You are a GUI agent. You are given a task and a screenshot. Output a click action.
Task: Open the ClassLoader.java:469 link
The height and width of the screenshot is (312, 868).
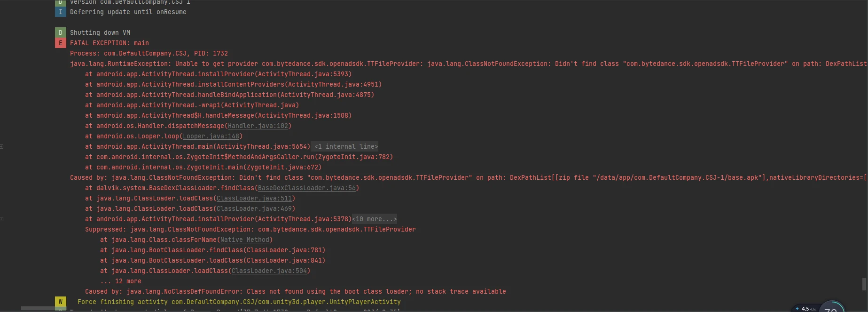point(254,208)
